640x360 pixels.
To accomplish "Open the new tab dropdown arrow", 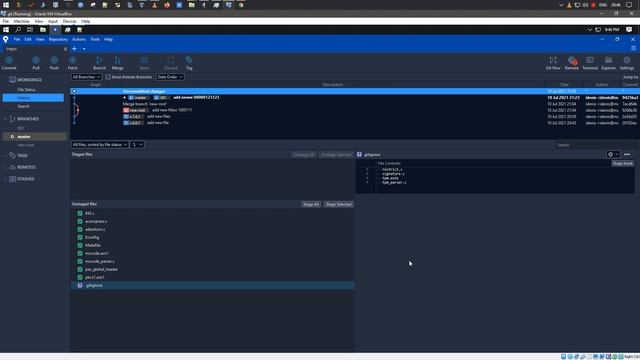I will tap(84, 49).
